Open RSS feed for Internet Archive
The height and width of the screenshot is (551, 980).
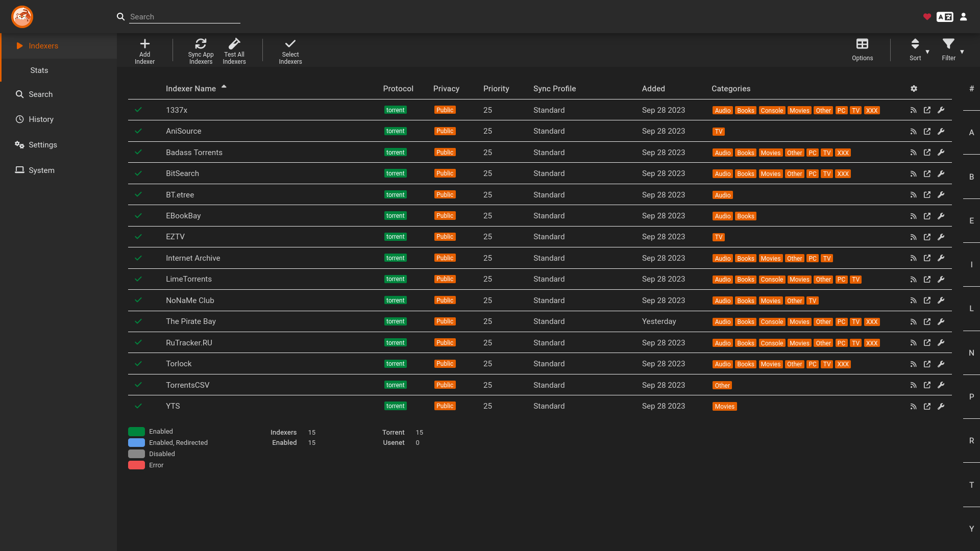(913, 258)
